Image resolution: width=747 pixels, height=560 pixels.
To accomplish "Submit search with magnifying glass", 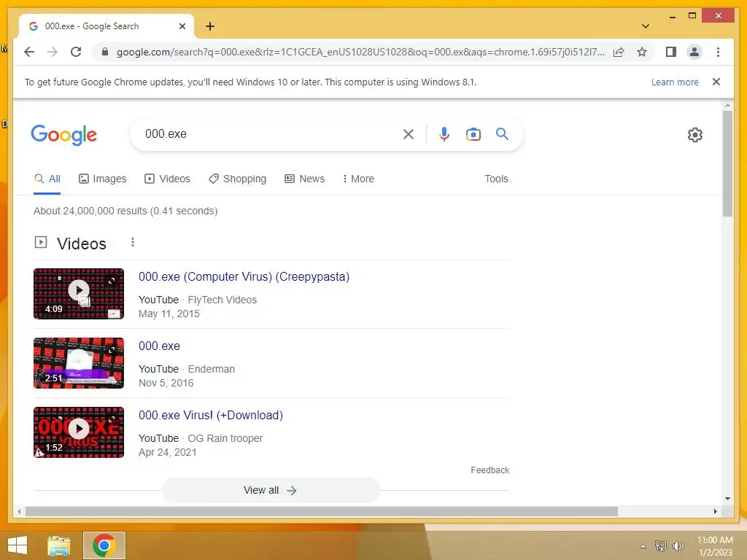I will (502, 134).
